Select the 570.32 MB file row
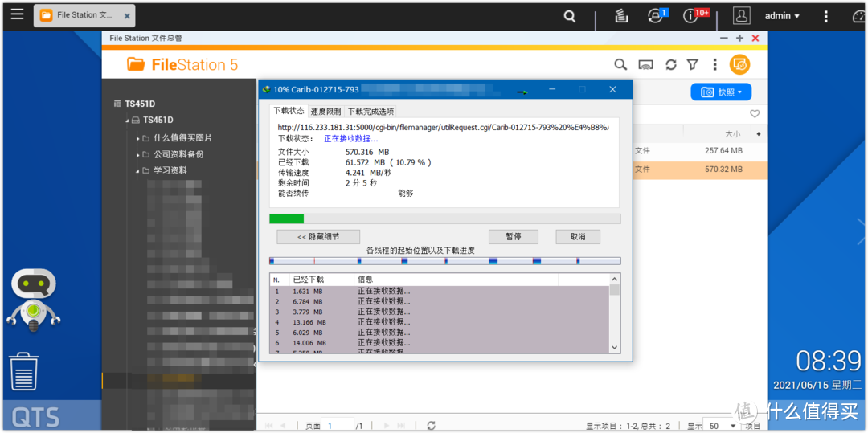Viewport: 868px width, 433px height. tap(700, 170)
